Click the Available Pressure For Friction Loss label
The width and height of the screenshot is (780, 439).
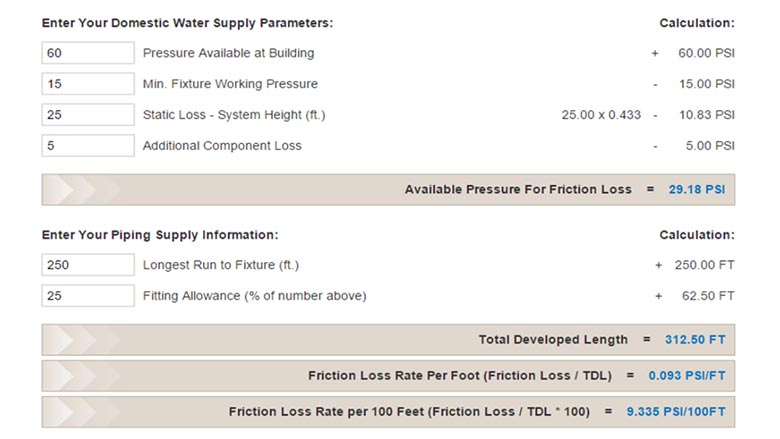click(518, 189)
